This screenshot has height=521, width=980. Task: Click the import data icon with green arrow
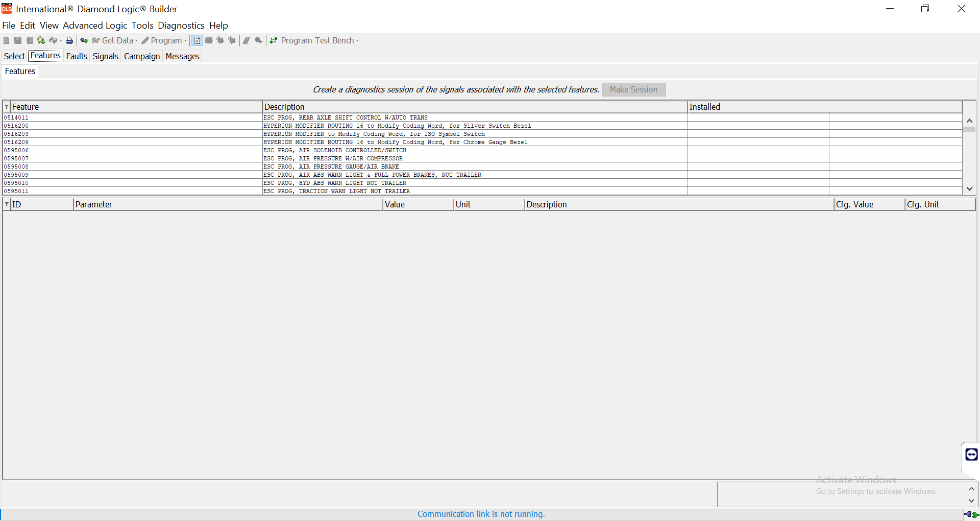41,40
